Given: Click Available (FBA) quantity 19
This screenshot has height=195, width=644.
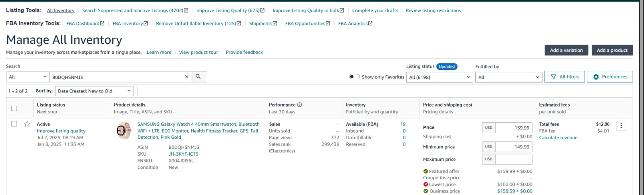Looking at the screenshot, I should pos(403,124).
